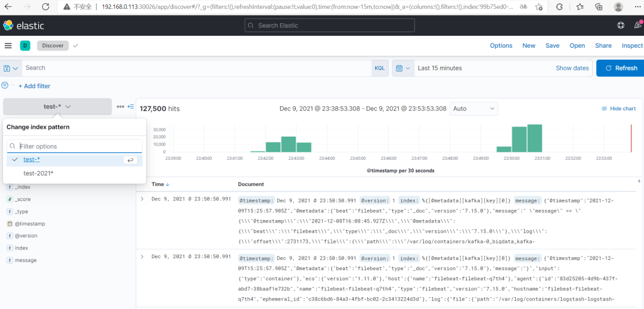
Task: Click Open in the top menu
Action: (x=577, y=45)
